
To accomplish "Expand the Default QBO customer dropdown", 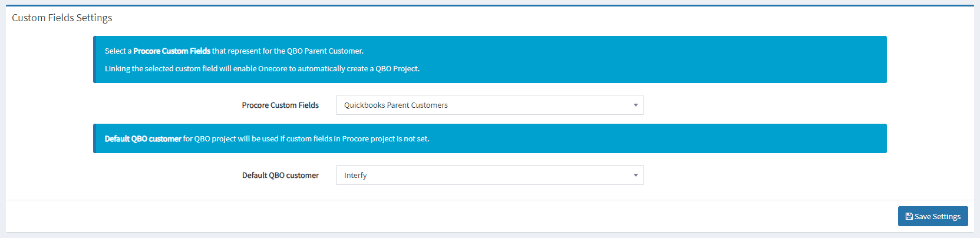I will pyautogui.click(x=489, y=175).
